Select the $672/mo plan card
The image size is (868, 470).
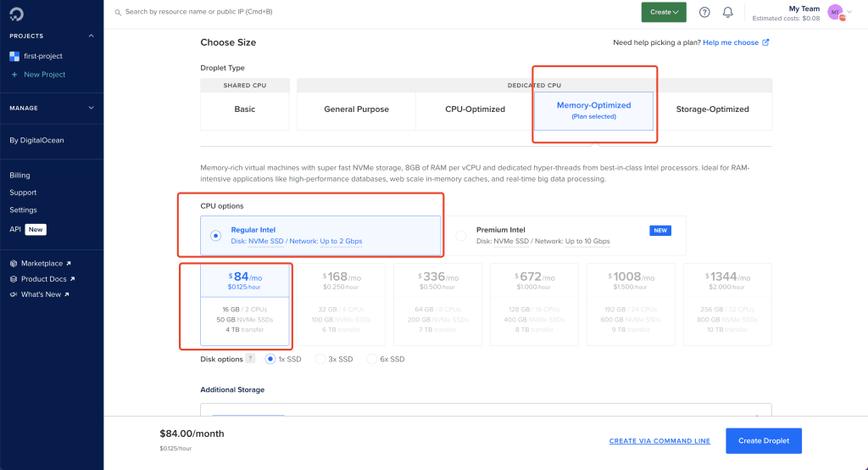click(534, 305)
